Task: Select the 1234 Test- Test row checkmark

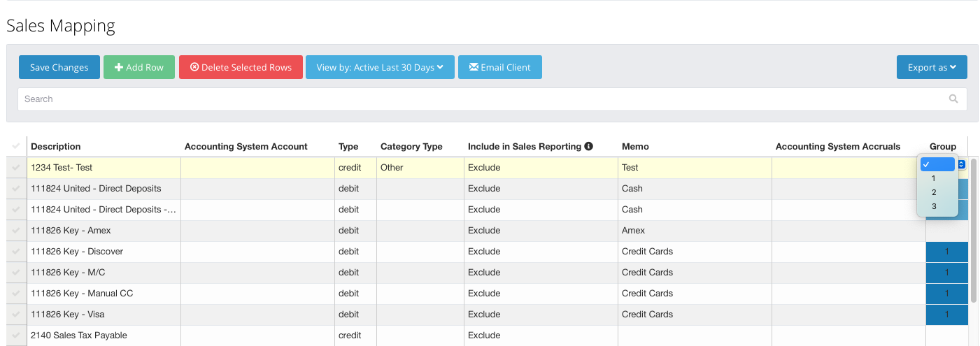Action: pos(16,168)
